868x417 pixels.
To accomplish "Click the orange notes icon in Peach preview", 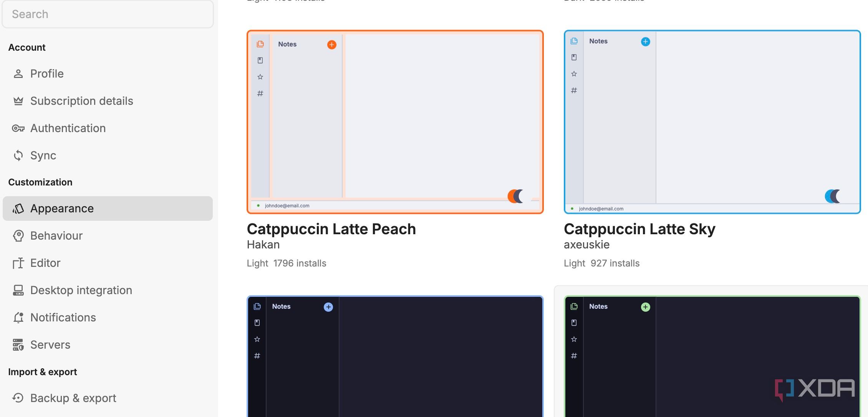I will coord(260,44).
